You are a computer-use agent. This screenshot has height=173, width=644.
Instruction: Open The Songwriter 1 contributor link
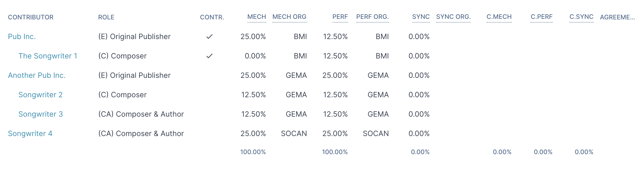click(x=48, y=56)
